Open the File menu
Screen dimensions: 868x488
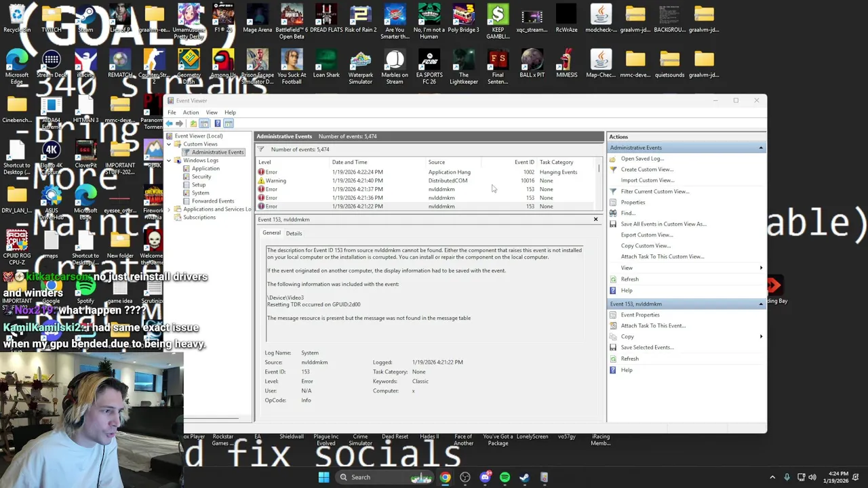coord(172,113)
